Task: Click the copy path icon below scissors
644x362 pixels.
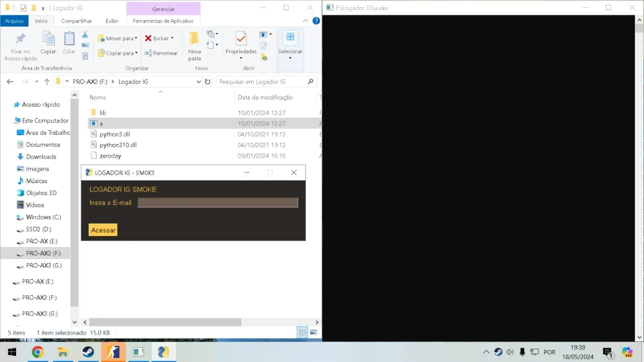Action: (85, 45)
